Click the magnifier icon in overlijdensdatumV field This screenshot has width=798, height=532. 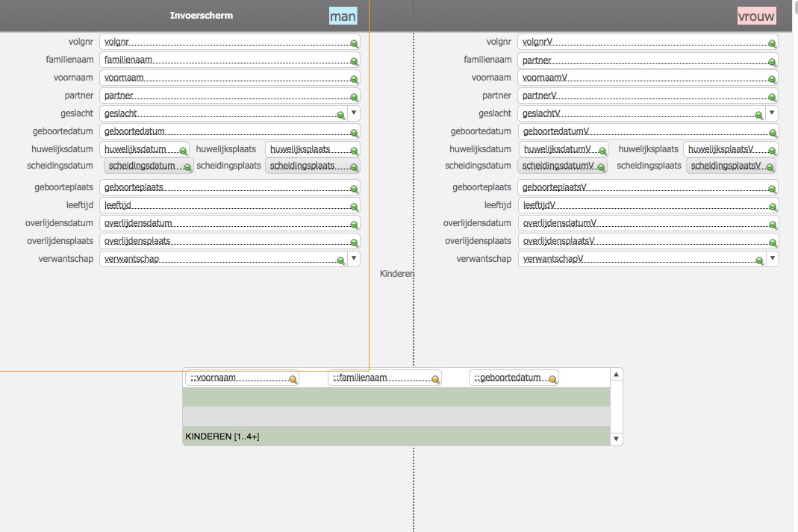click(773, 225)
